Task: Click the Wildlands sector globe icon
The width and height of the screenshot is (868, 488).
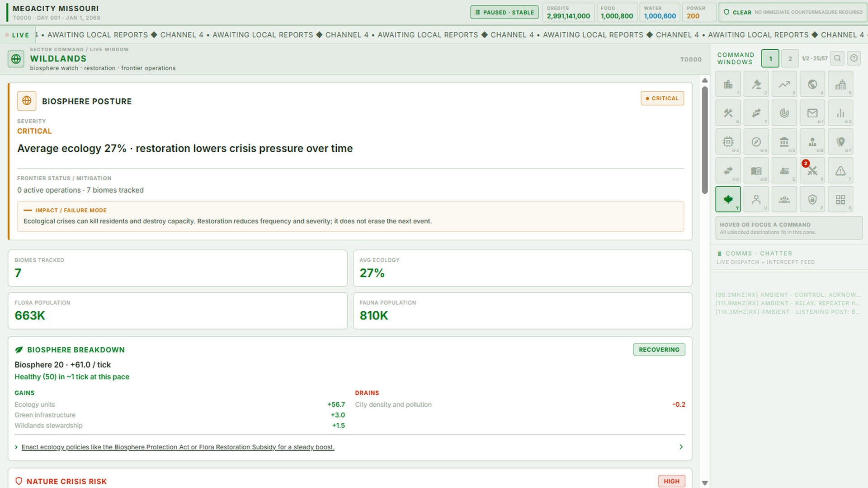Action: pos(16,59)
